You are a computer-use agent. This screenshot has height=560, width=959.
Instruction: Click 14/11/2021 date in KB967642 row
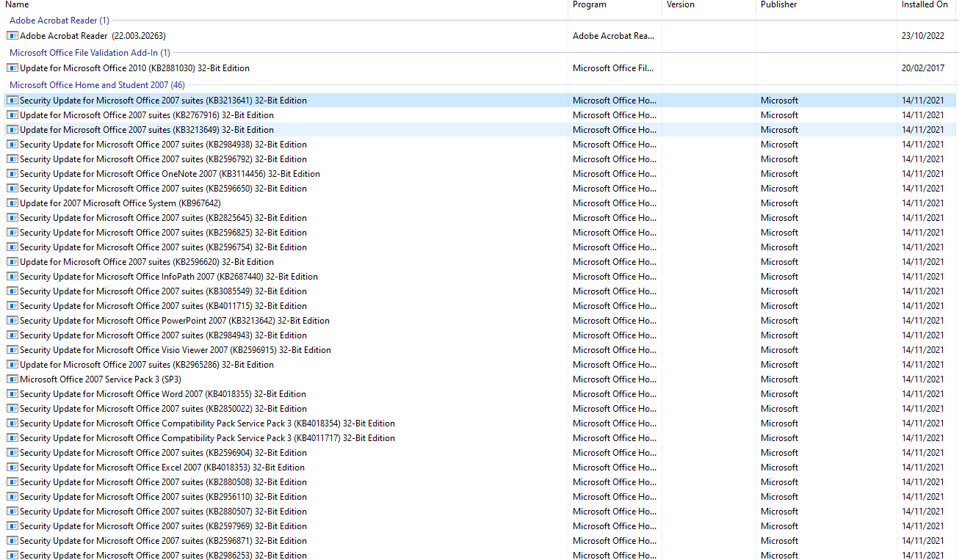[x=923, y=203]
